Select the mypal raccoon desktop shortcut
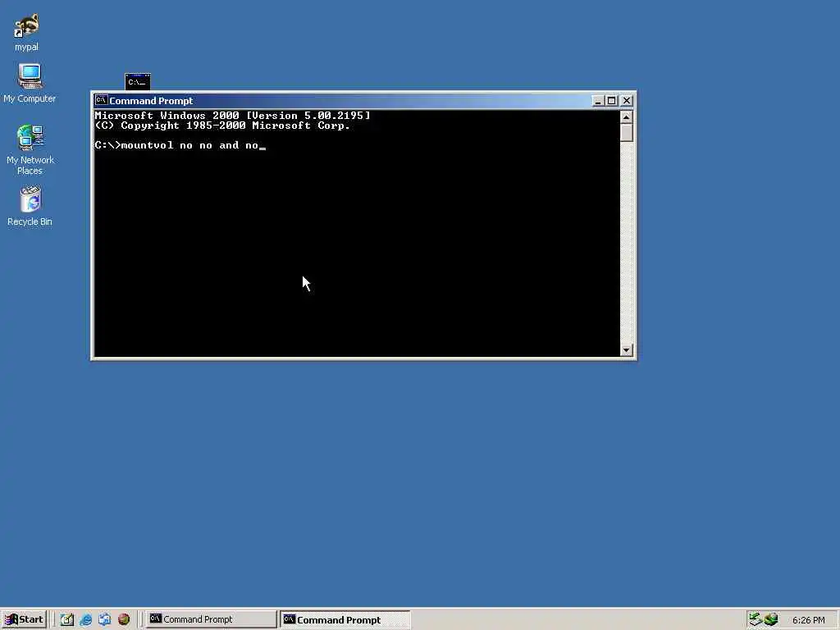The width and height of the screenshot is (840, 630). [x=26, y=32]
